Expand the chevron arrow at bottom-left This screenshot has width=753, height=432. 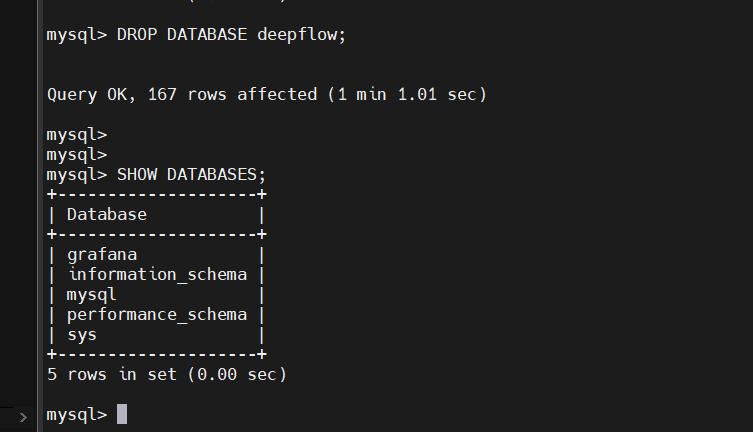(22, 415)
